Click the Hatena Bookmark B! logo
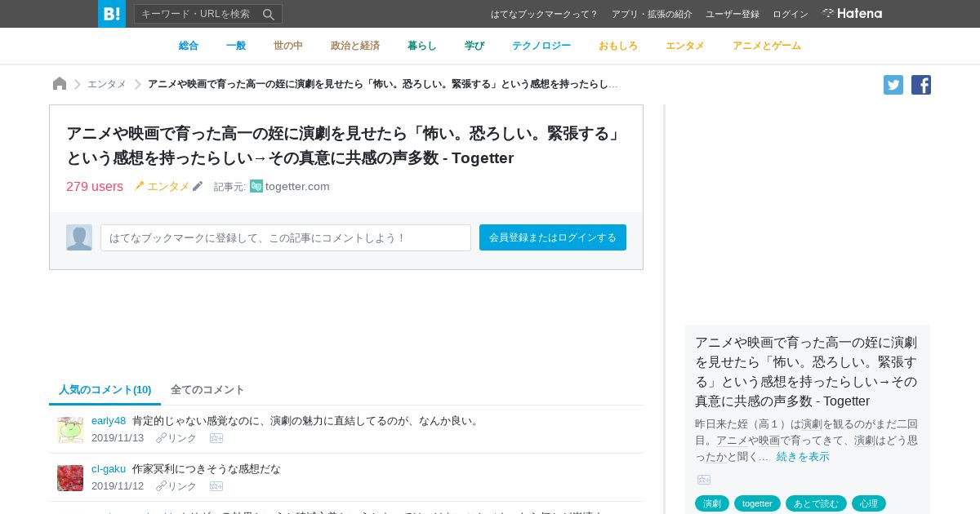The height and width of the screenshot is (514, 980). (112, 14)
